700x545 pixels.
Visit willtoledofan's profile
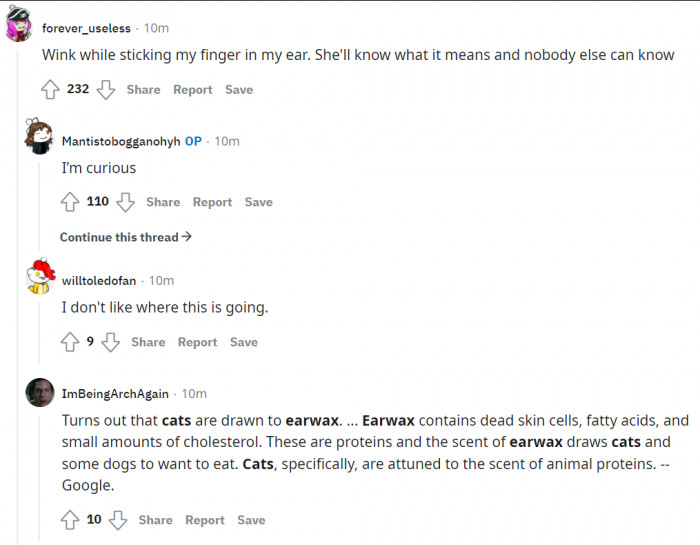[x=99, y=281]
